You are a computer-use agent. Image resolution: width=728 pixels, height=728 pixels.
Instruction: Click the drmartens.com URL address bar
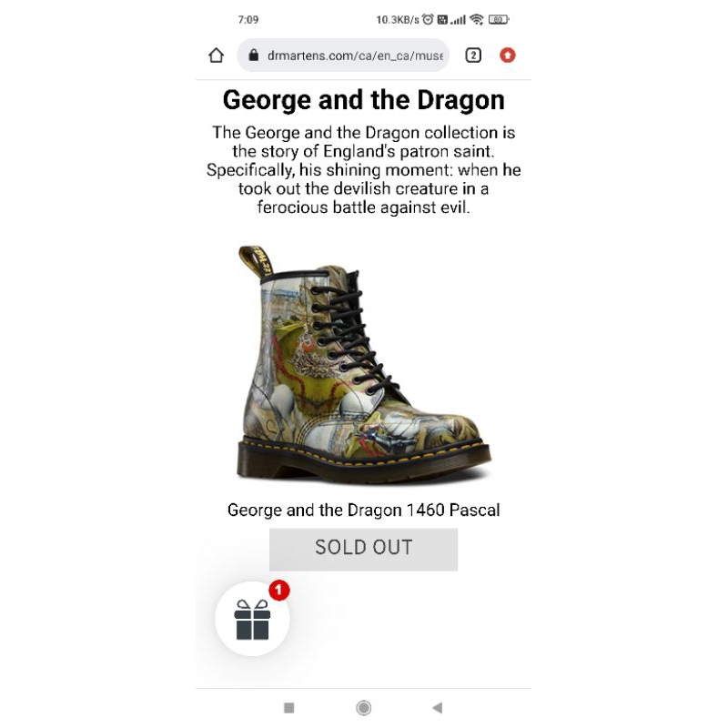click(343, 56)
